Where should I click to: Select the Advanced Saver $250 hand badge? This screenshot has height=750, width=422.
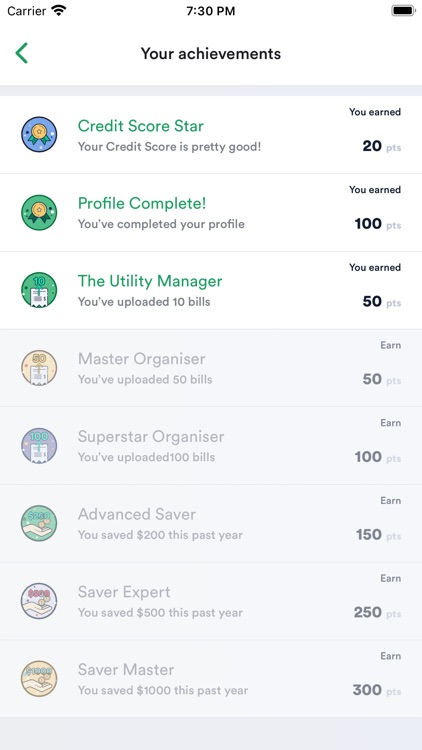(39, 523)
